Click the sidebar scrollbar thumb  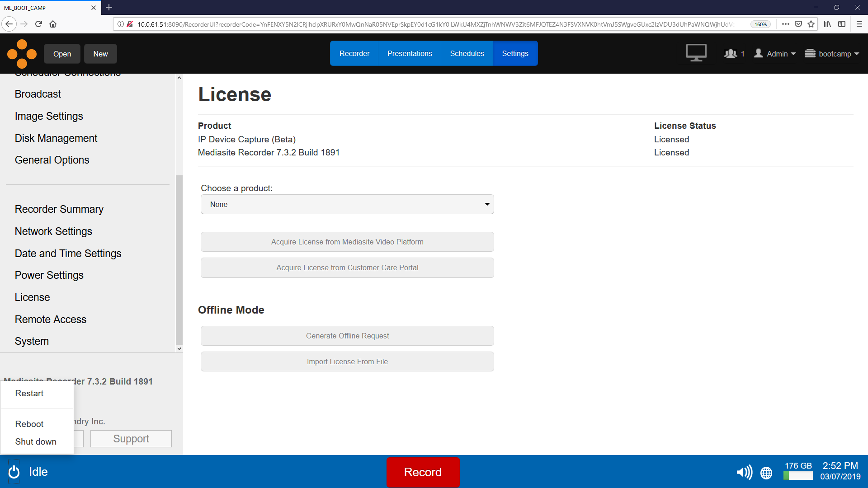pyautogui.click(x=179, y=260)
